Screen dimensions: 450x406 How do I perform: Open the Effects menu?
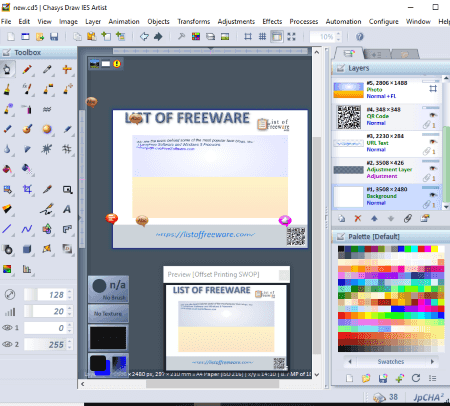tap(272, 22)
